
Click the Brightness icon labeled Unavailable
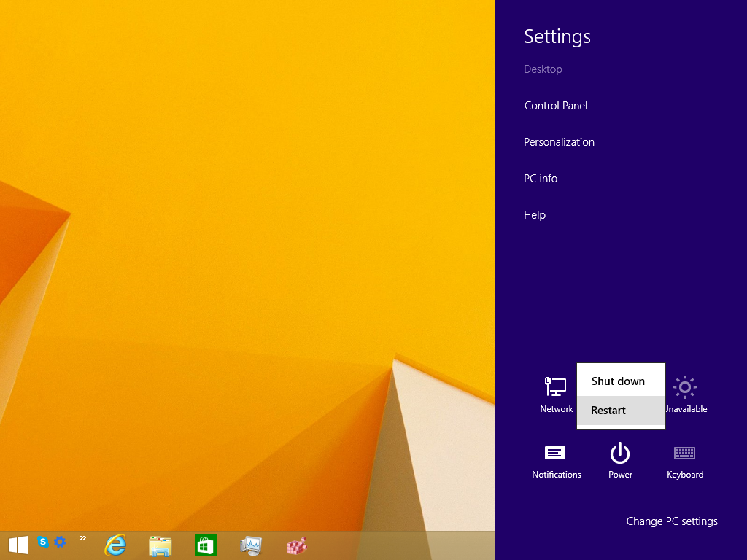685,394
